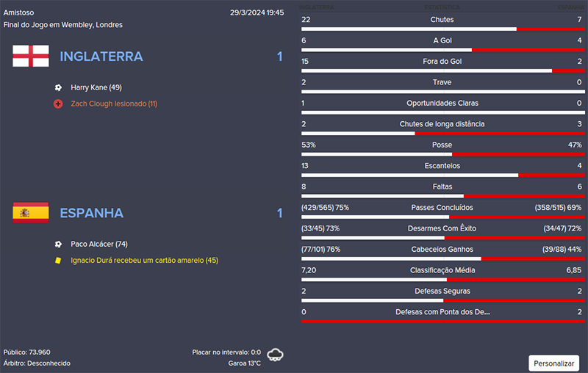Click Zach Clough lesionado event text

pos(114,104)
